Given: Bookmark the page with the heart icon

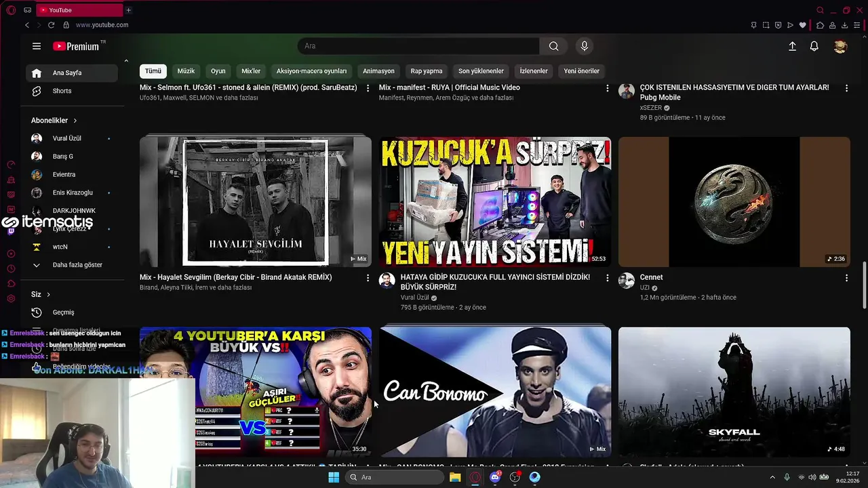Looking at the screenshot, I should [803, 25].
